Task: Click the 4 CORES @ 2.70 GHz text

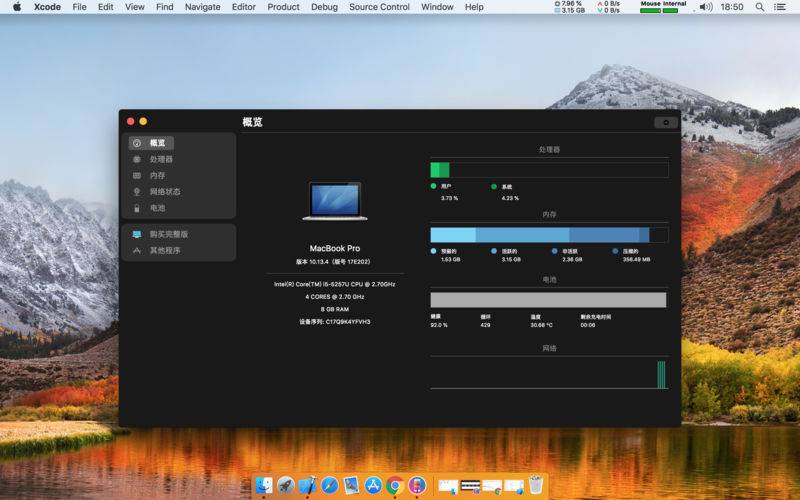Action: [x=335, y=296]
